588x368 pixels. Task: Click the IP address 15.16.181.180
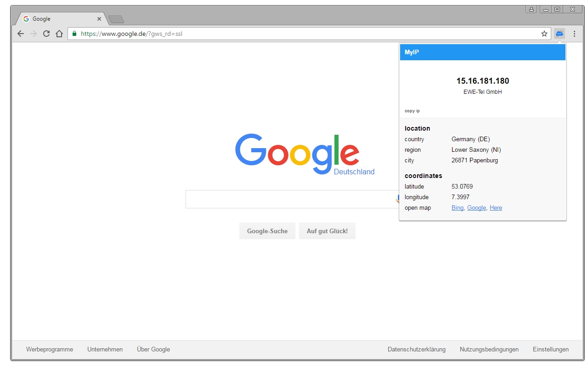pos(483,81)
